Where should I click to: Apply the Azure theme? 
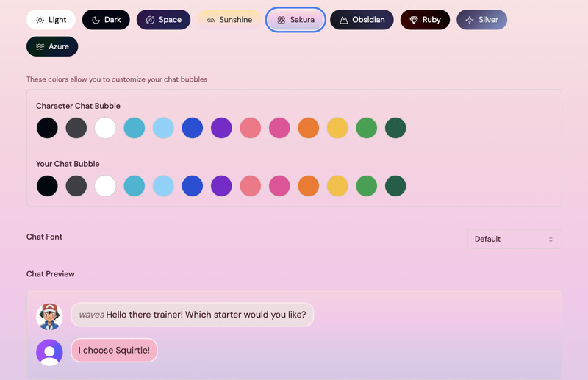coord(52,46)
